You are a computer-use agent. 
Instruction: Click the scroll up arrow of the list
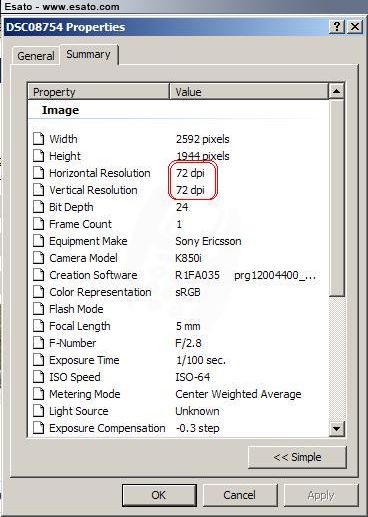click(336, 91)
